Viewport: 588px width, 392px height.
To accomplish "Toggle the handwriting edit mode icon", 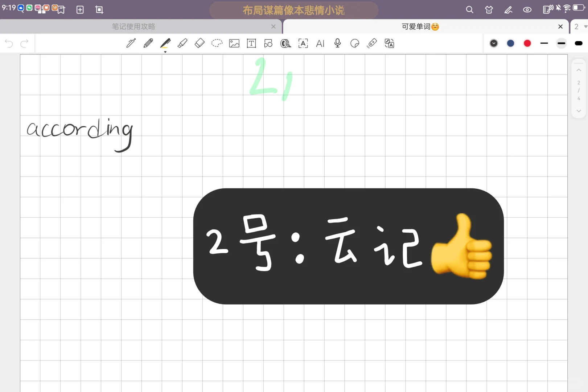I will pyautogui.click(x=508, y=10).
